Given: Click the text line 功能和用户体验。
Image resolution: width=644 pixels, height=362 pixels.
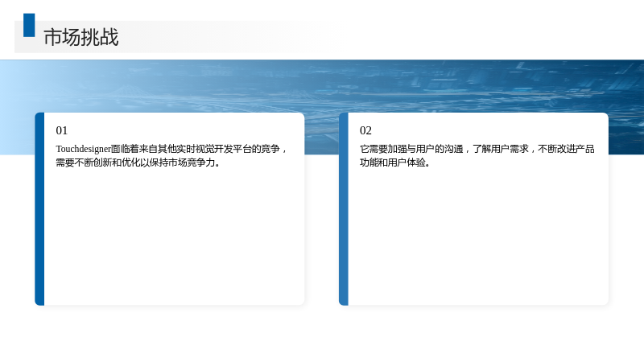Looking at the screenshot, I should tap(395, 162).
